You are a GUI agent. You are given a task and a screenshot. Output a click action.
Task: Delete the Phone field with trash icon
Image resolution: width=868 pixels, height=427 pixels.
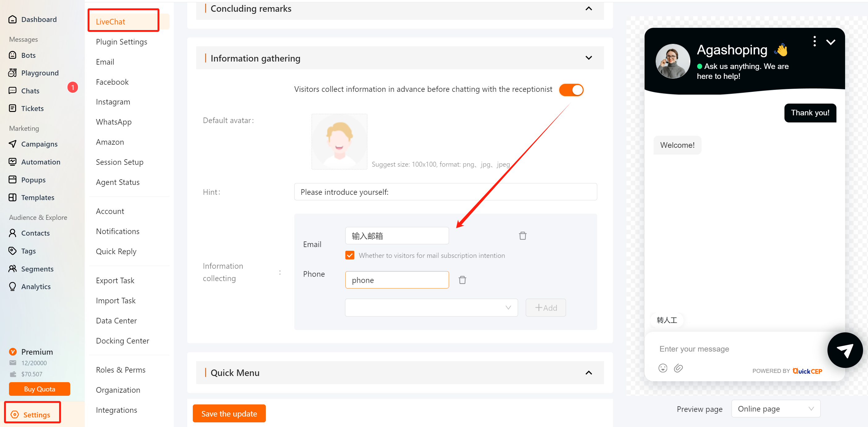pyautogui.click(x=462, y=280)
